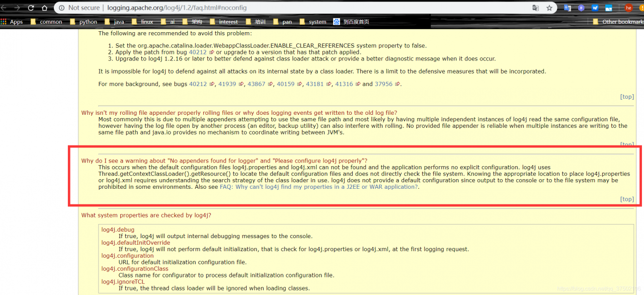This screenshot has height=295, width=644.
Task: Expand the Other bookmarks folder
Action: pos(618,22)
